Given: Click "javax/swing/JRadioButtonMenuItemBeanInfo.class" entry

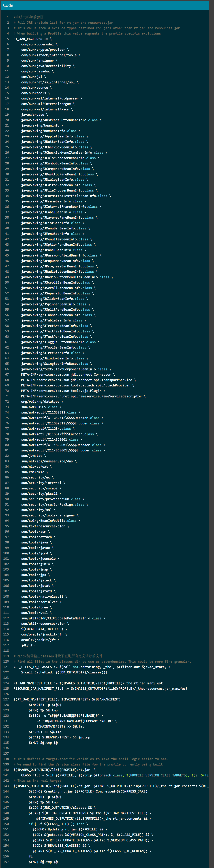Looking at the screenshot, I should click(67, 277).
